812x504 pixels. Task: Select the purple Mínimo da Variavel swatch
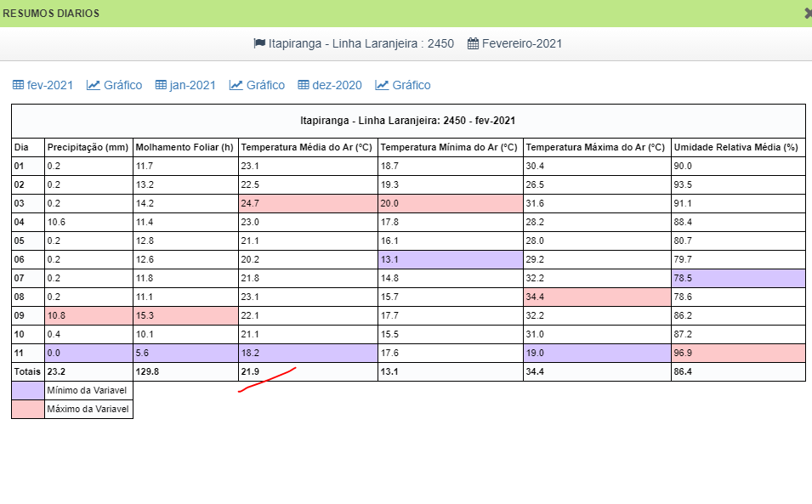pos(28,391)
